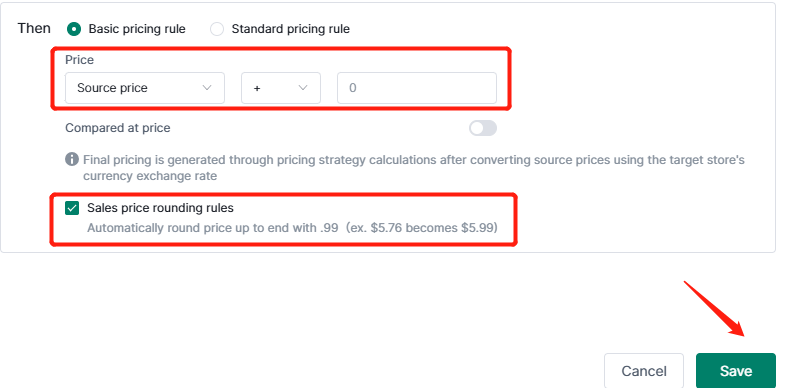
Task: Click the rounding example description text
Action: [292, 228]
